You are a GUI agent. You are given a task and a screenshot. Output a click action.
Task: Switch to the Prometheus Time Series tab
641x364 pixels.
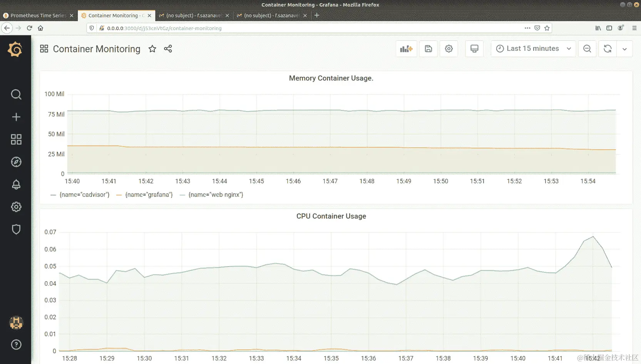(x=38, y=15)
